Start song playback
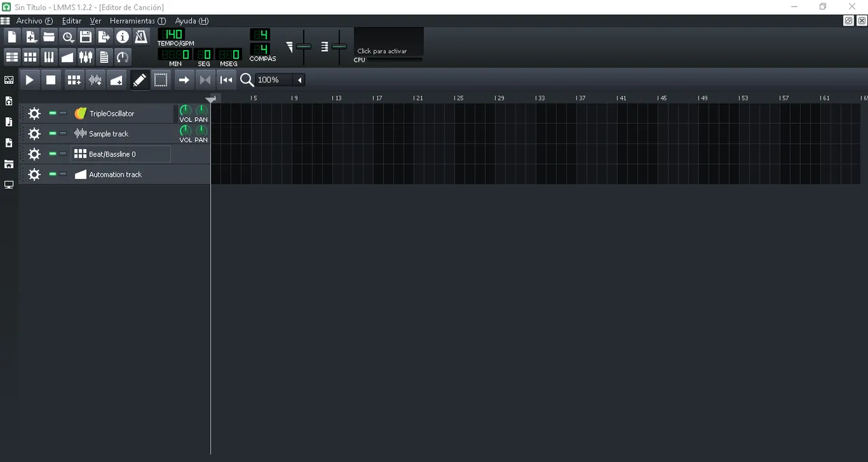Screen dimensions: 868x462 29,80
